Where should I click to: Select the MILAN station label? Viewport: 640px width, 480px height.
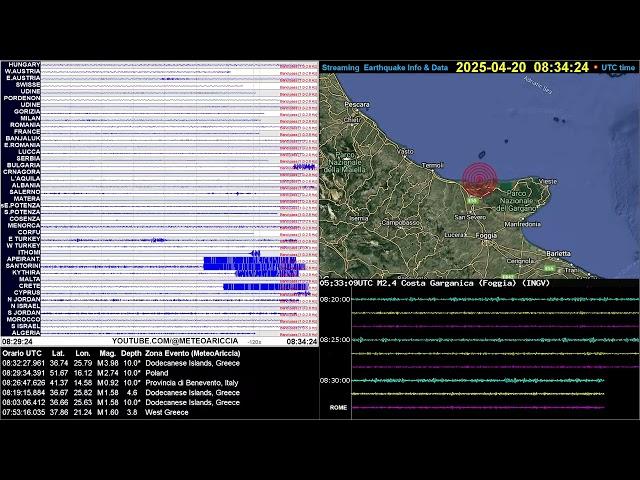tap(30, 118)
